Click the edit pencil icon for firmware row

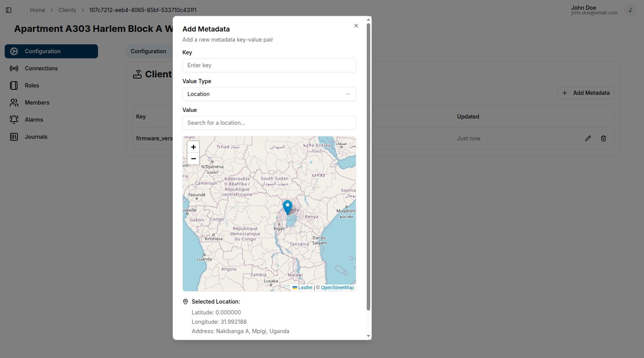point(588,138)
